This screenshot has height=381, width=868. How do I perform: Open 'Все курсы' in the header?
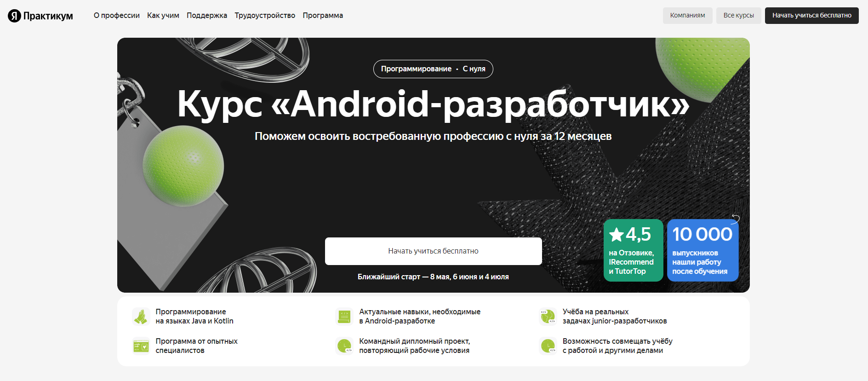click(739, 16)
